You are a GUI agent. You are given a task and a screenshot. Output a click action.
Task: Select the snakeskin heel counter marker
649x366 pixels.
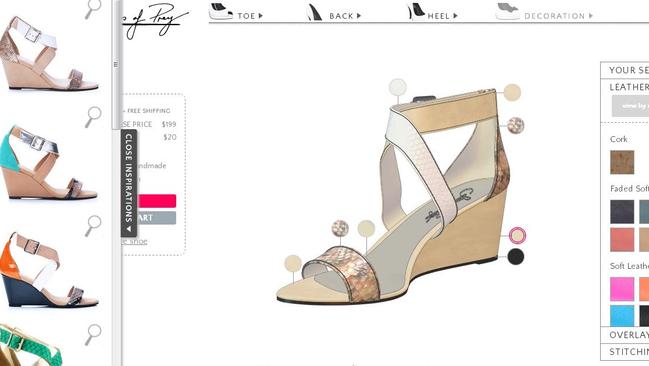pos(516,125)
